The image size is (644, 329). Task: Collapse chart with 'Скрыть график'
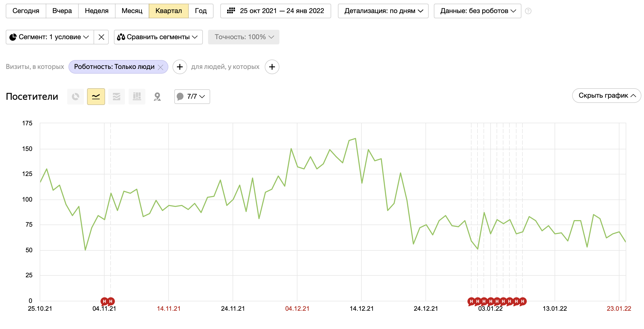[x=606, y=96]
